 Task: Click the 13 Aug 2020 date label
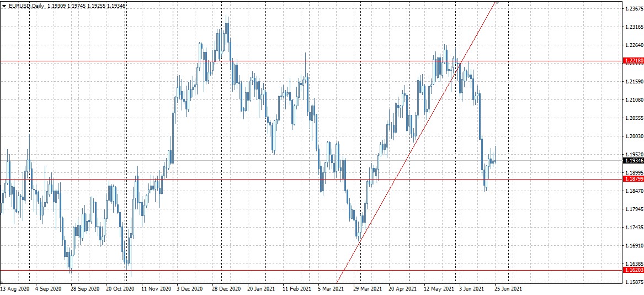pyautogui.click(x=14, y=289)
